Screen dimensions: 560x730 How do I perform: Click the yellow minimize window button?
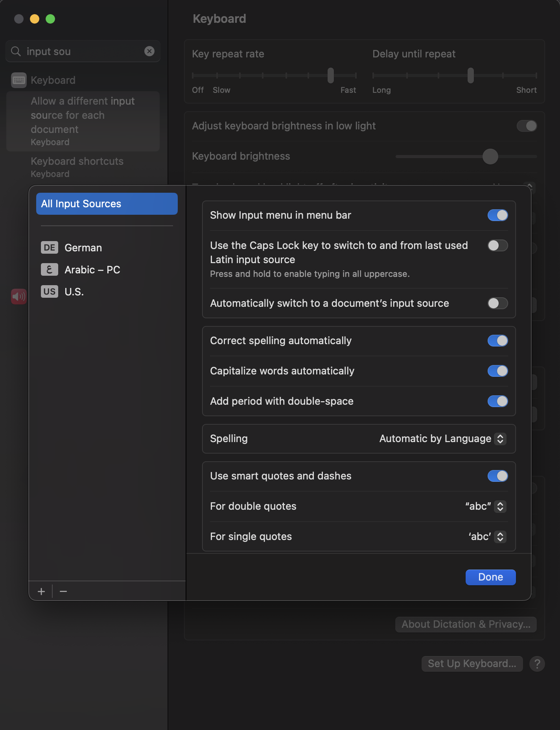point(35,19)
